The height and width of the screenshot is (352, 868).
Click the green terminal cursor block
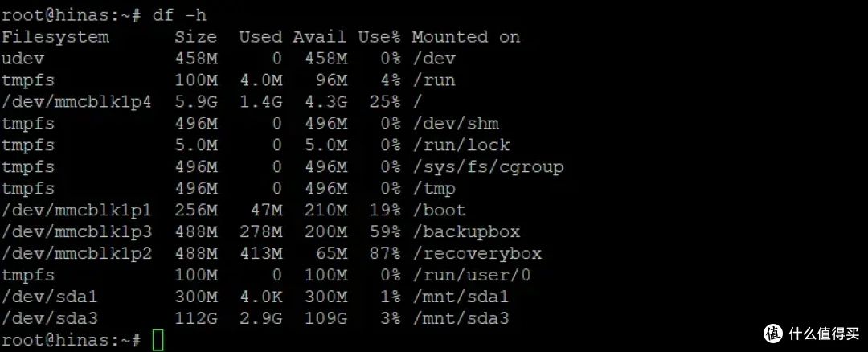click(x=158, y=340)
